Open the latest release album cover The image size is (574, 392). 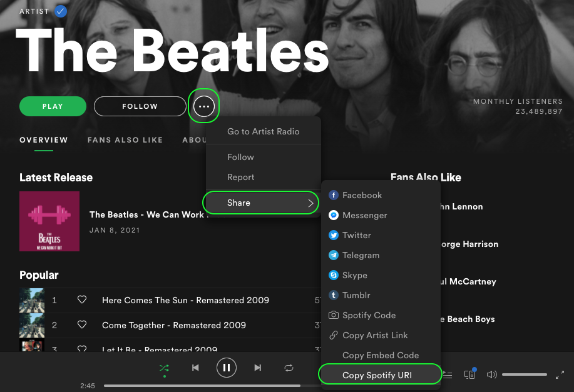[49, 221]
